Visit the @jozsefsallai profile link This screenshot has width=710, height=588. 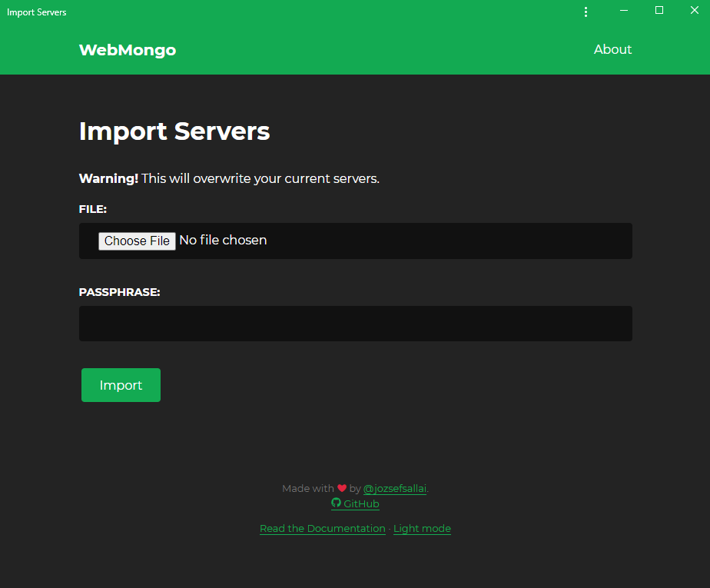[x=394, y=488]
